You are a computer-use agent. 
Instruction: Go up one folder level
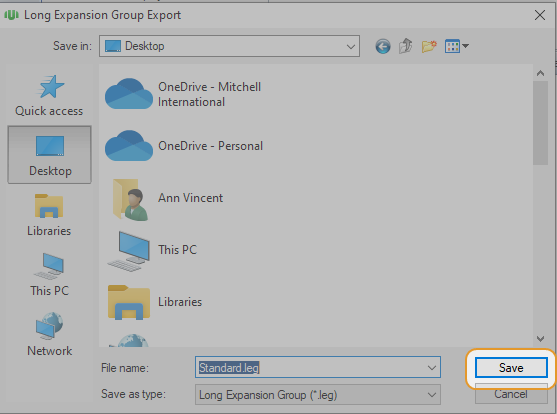tap(406, 46)
